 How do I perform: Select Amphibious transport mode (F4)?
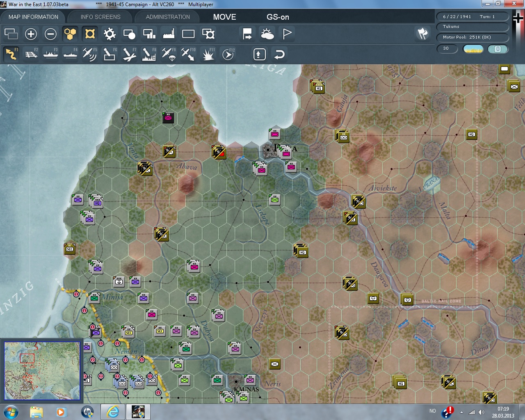70,54
